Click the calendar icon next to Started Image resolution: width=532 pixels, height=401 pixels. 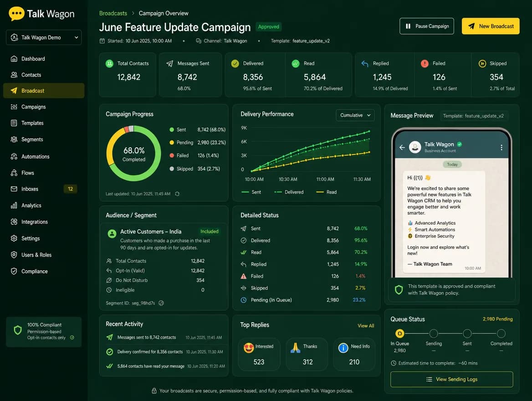pos(102,41)
